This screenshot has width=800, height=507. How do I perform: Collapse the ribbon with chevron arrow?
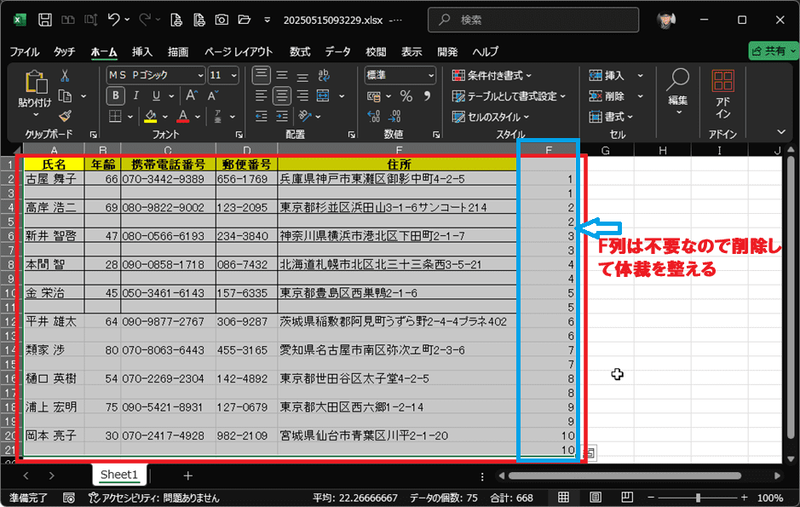[x=781, y=132]
